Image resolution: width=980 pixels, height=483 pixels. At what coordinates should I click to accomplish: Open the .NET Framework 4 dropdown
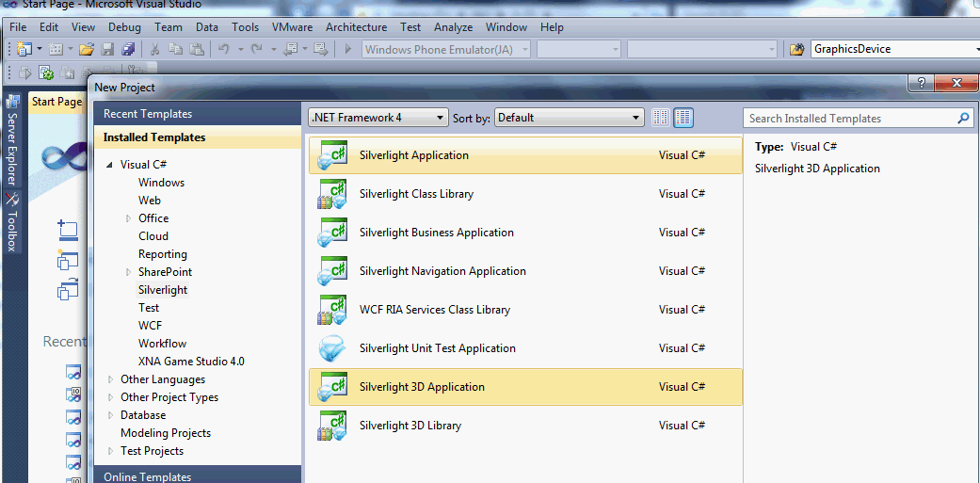[x=378, y=118]
